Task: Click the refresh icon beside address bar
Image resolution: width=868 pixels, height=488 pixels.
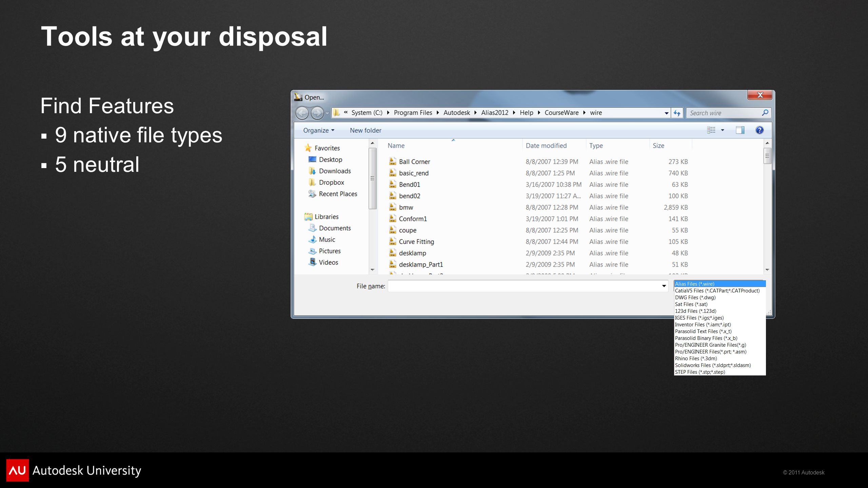Action: (677, 113)
